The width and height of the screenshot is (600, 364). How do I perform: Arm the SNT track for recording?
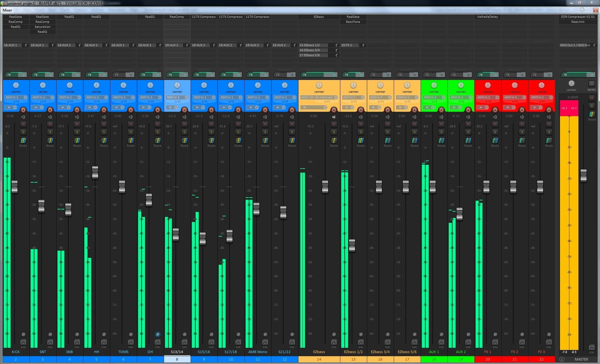50,110
